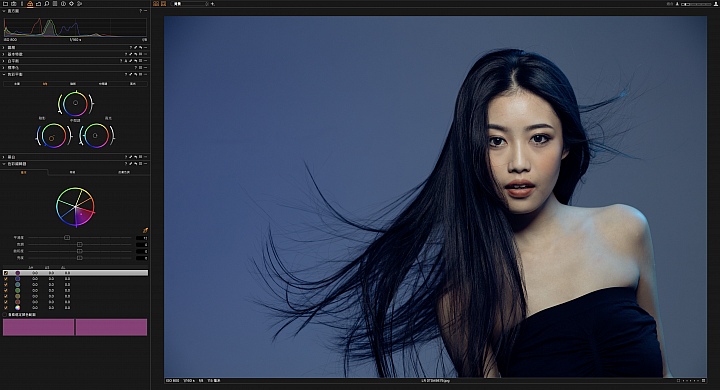Select the Highlight tab in Color Balance
Screen dimensions: 720x390
click(133, 84)
